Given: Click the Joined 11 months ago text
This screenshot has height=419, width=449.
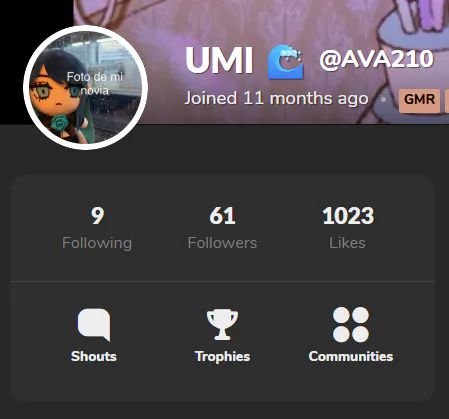Looking at the screenshot, I should [x=276, y=99].
